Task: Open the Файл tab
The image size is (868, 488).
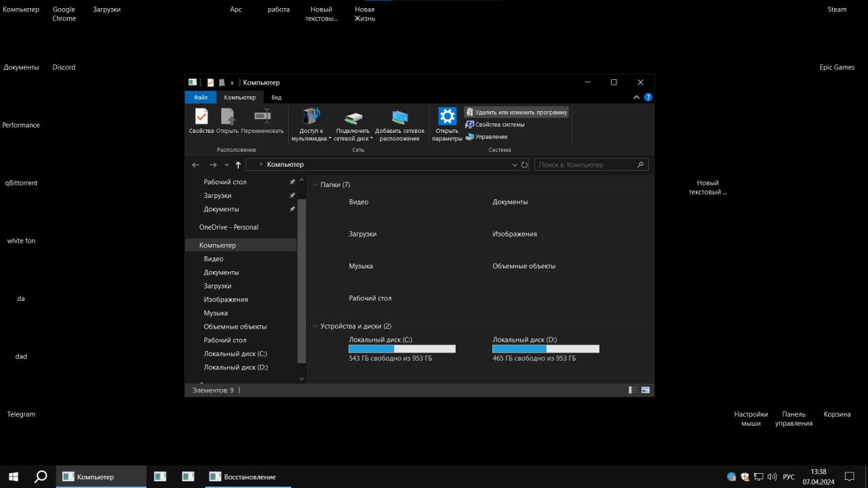Action: click(x=200, y=98)
